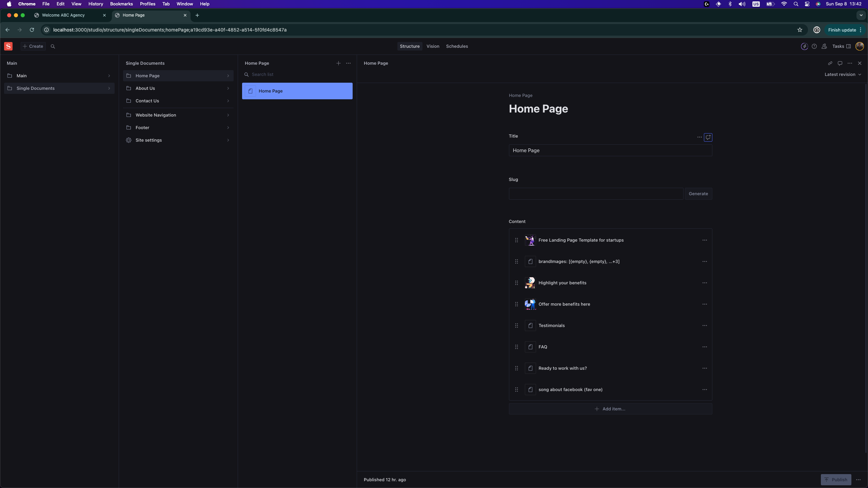Expand the Latest revision dropdown
Viewport: 868px width, 488px height.
pos(843,74)
